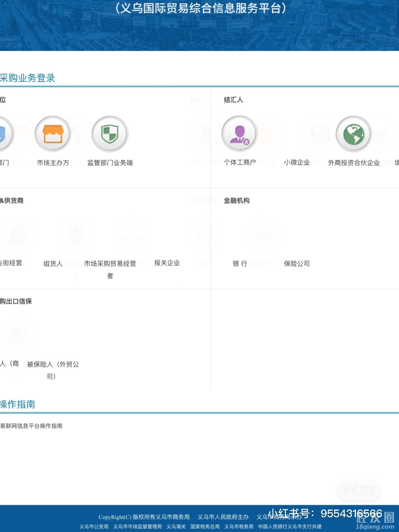
Task: Select 市场采购贸易经营者 entry
Action: 110,264
